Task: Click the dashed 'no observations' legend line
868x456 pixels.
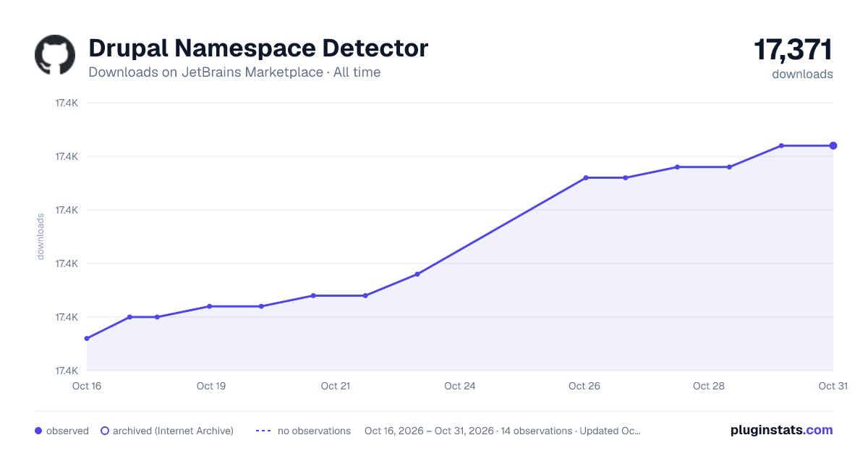Action: [263, 431]
